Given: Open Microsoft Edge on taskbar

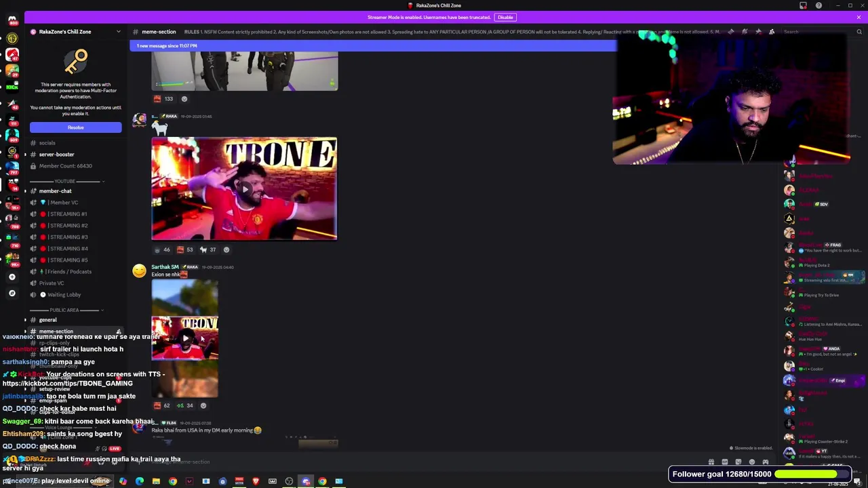Looking at the screenshot, I should pyautogui.click(x=140, y=481).
